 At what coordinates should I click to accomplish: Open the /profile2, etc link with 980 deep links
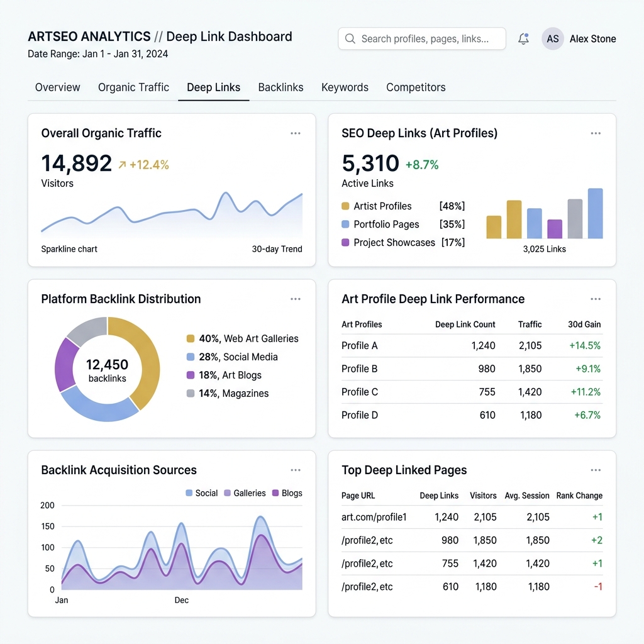[x=367, y=540]
